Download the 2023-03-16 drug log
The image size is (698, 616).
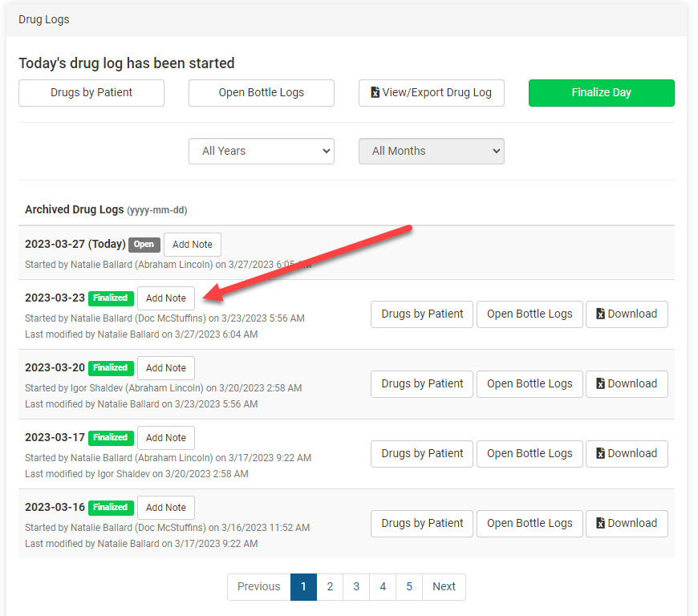point(626,524)
